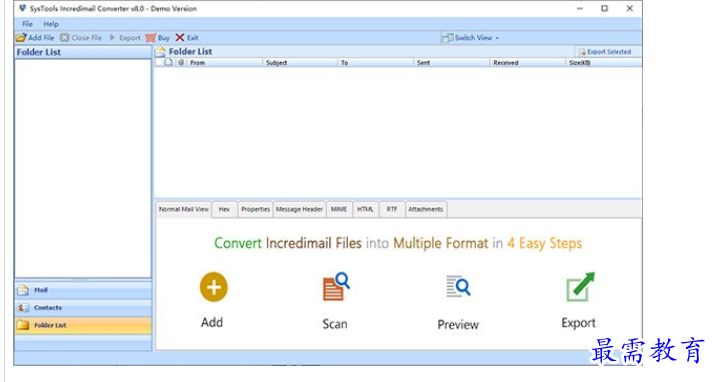Open the Switch View dropdown arrow
This screenshot has height=382, width=713.
(x=497, y=38)
